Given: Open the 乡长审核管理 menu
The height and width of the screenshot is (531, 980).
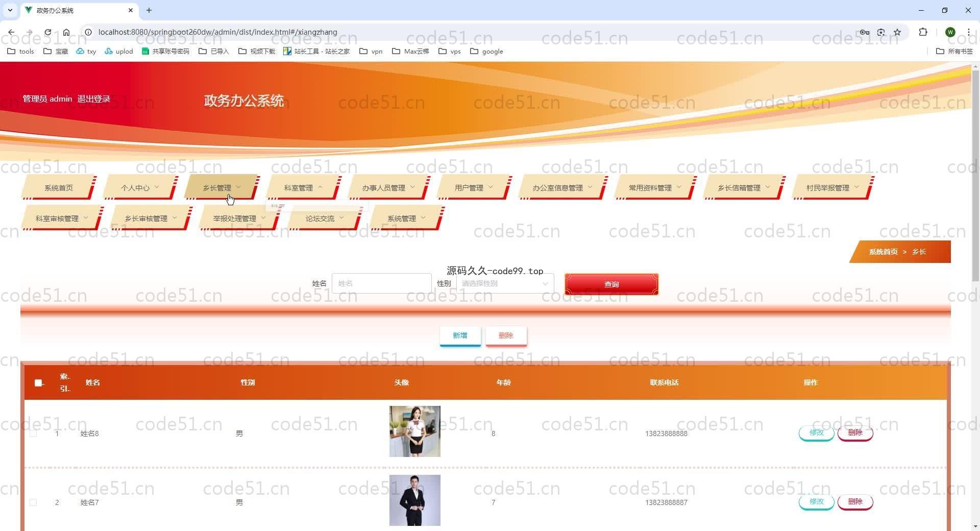Looking at the screenshot, I should 151,219.
